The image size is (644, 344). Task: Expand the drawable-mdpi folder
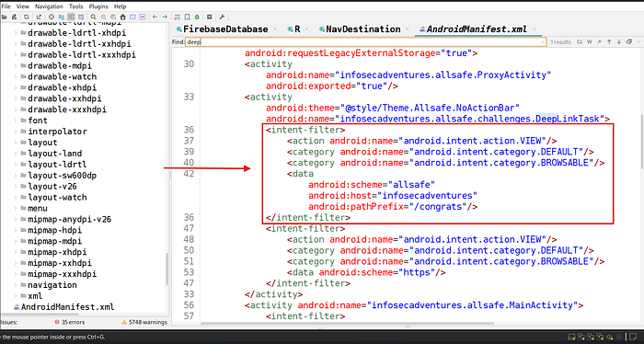(x=16, y=65)
